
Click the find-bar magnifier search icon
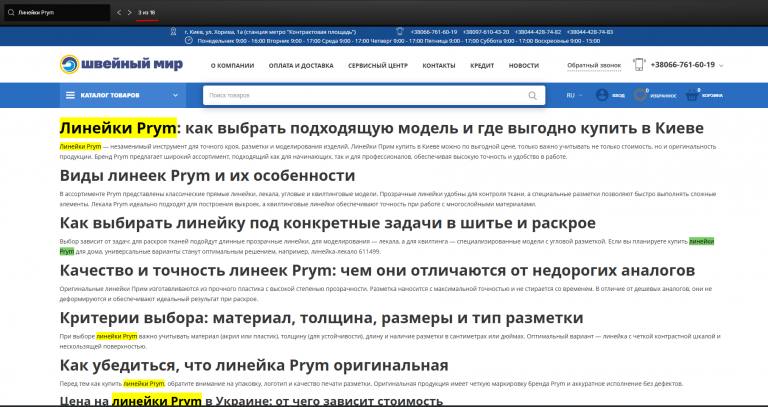(x=11, y=13)
